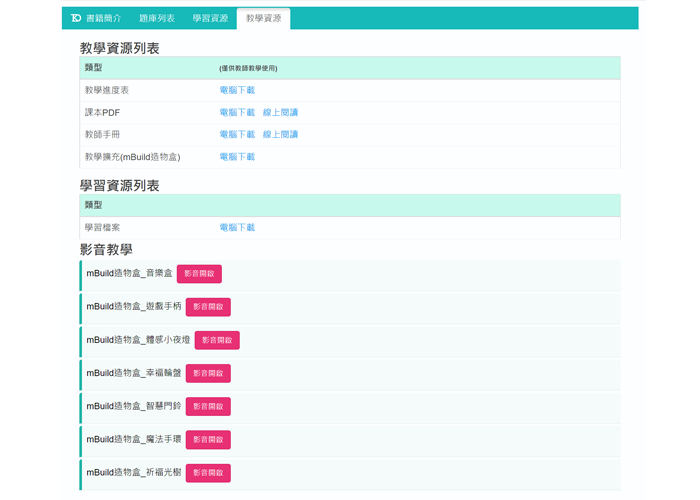The image size is (700, 500).
Task: Switch to the 題庫列表 tab
Action: click(x=157, y=18)
